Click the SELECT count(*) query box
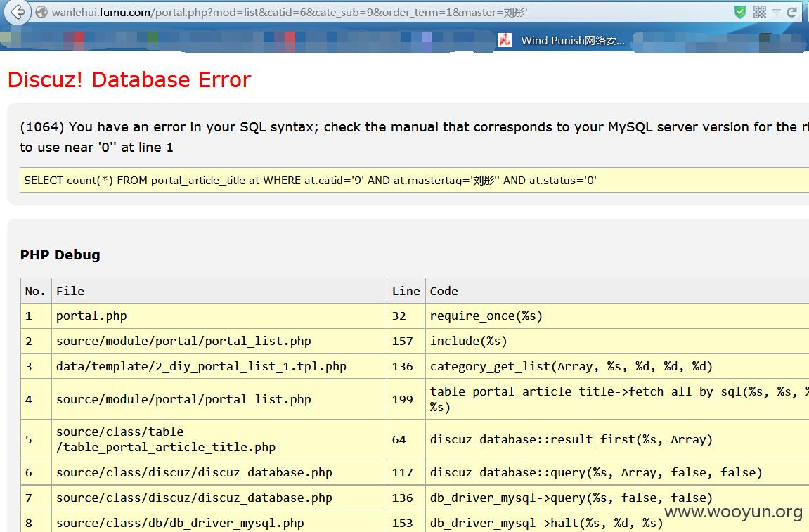Screen dimensions: 809x532 (x=414, y=180)
